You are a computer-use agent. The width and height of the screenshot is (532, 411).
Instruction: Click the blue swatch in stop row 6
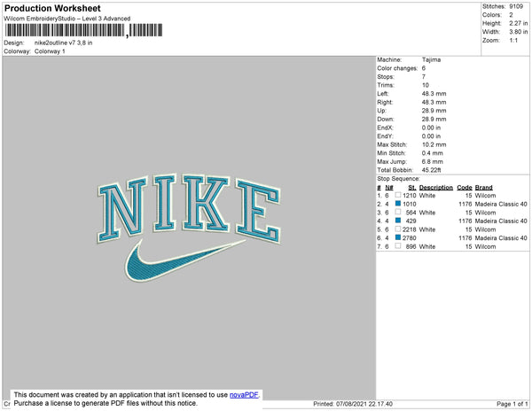pos(398,237)
